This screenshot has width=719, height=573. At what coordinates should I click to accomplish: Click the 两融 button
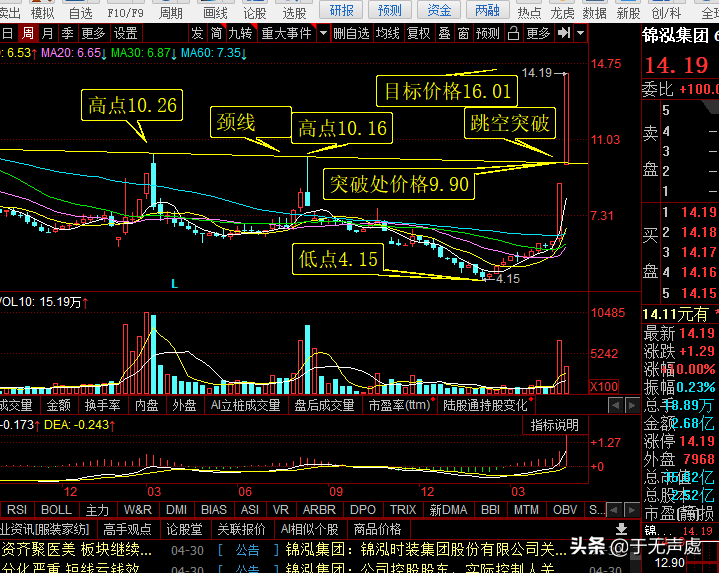(x=487, y=10)
